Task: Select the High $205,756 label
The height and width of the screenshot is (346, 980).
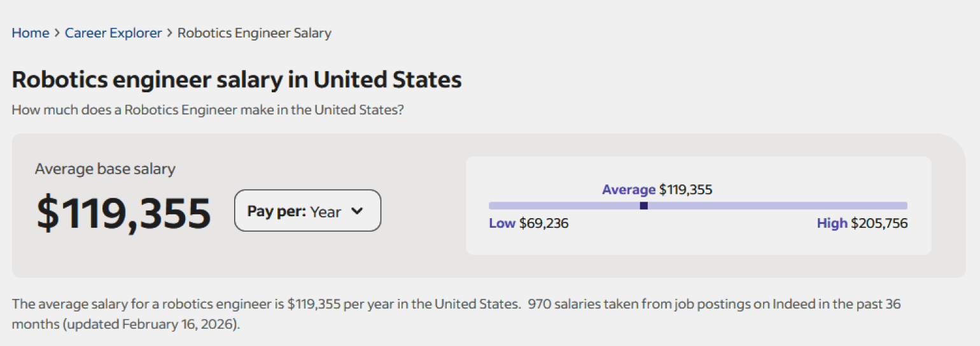Action: tap(862, 223)
